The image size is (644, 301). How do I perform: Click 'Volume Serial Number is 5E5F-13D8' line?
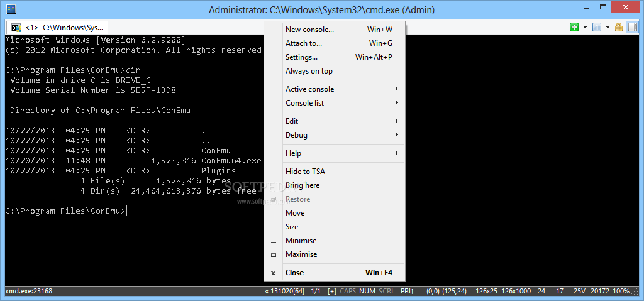click(93, 90)
